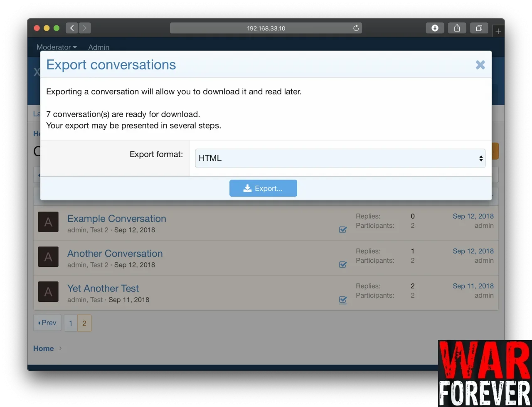Click the address bar 192.168.33.10

click(266, 28)
